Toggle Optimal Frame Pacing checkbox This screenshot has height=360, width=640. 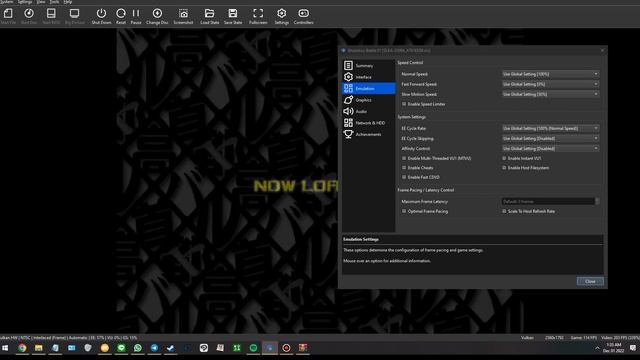pos(404,211)
